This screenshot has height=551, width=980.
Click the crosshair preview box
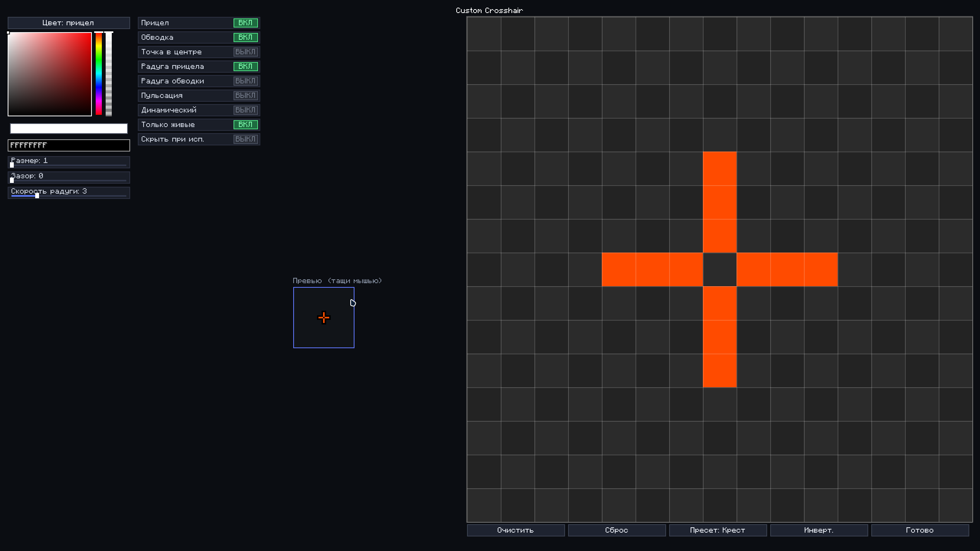click(324, 318)
